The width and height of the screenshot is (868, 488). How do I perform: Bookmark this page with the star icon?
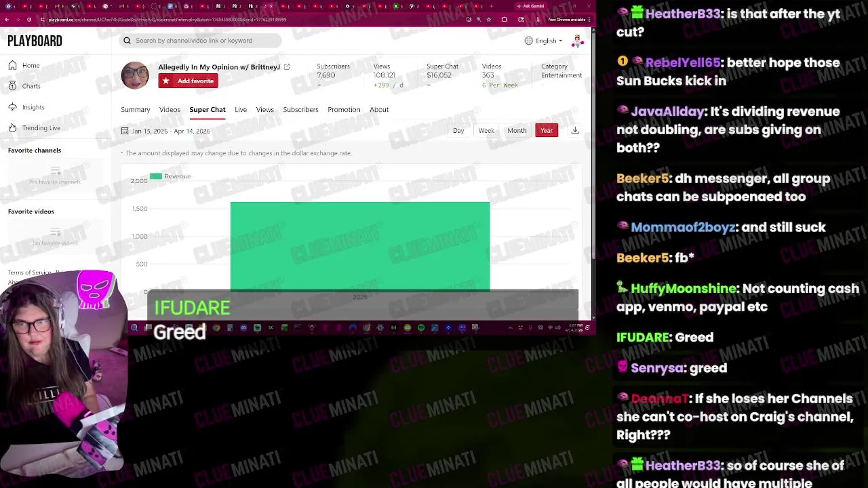[489, 20]
